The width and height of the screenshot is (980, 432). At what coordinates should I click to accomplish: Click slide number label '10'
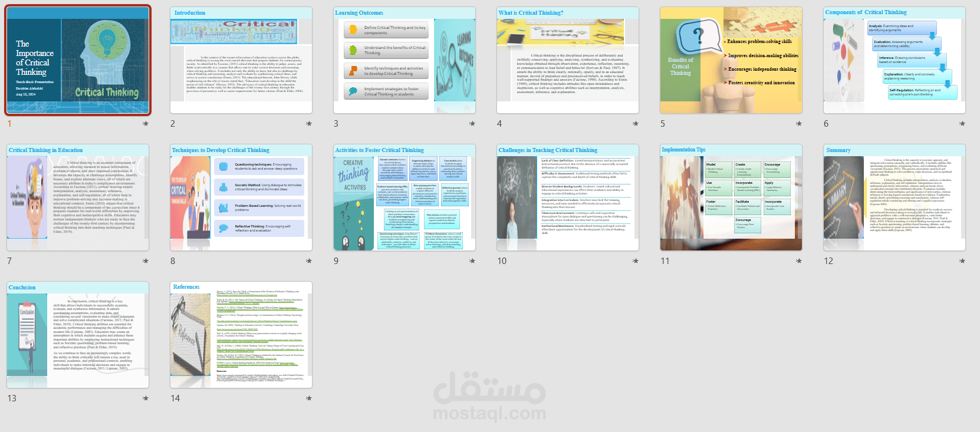(502, 261)
